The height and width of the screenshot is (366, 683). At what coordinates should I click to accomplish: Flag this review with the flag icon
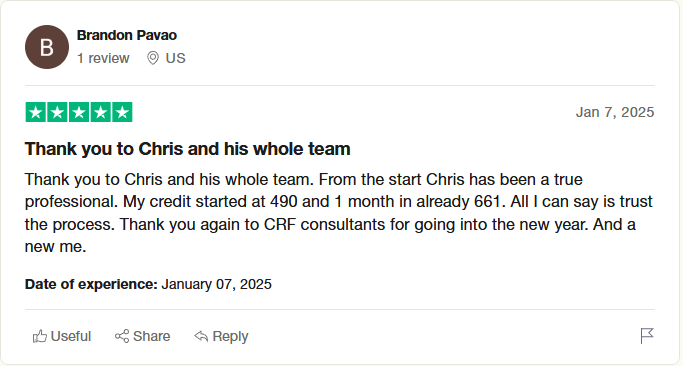click(647, 336)
